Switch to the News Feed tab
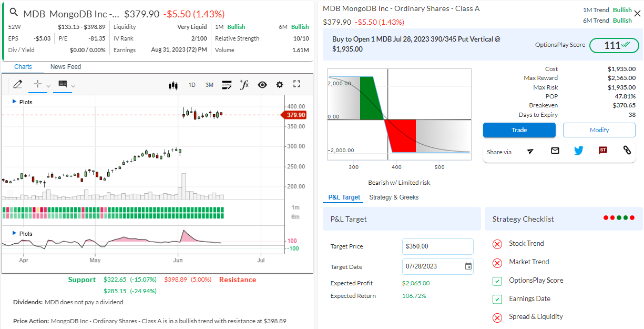The height and width of the screenshot is (329, 644). (x=66, y=67)
